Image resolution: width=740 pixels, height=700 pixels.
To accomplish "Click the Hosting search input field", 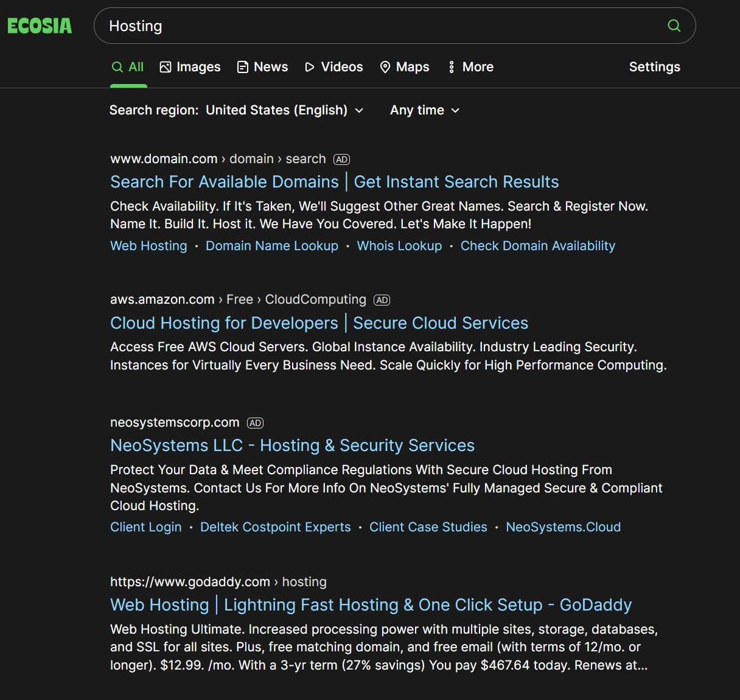I will 394,26.
